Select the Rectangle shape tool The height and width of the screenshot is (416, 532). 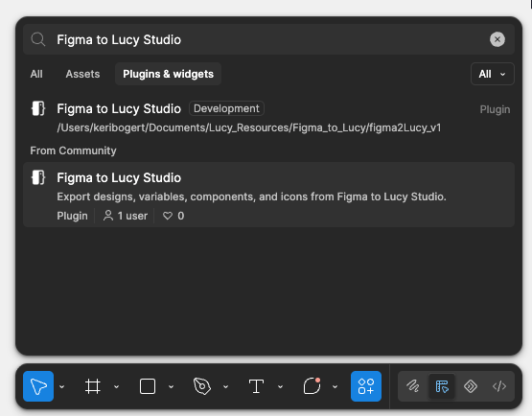[x=148, y=386]
